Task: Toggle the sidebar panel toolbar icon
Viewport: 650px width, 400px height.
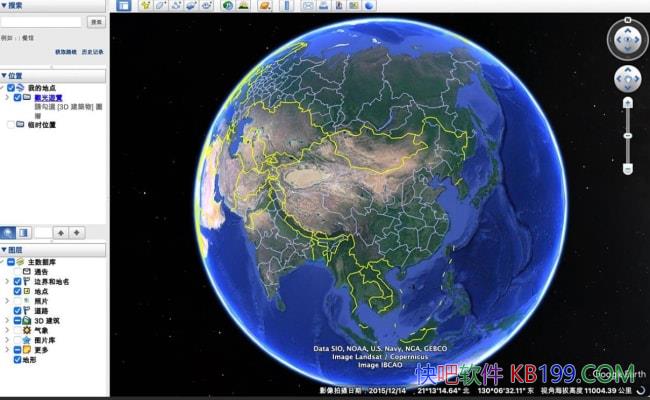Action: pyautogui.click(x=124, y=5)
